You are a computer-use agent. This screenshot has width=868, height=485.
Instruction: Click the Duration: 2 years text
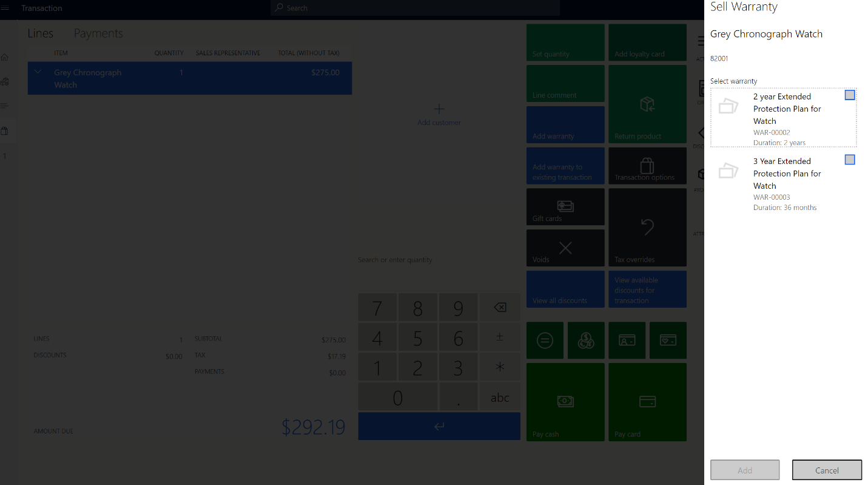tap(779, 143)
